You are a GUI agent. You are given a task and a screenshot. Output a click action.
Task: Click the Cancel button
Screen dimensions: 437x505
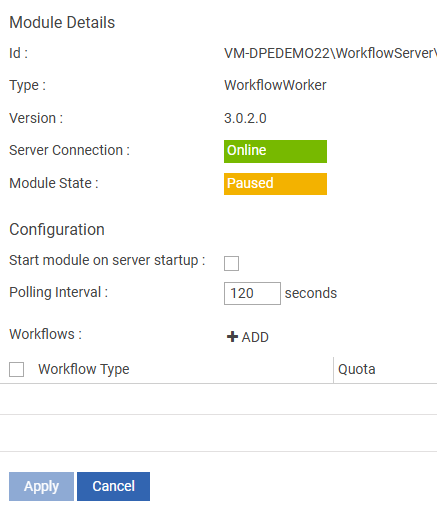tap(113, 486)
